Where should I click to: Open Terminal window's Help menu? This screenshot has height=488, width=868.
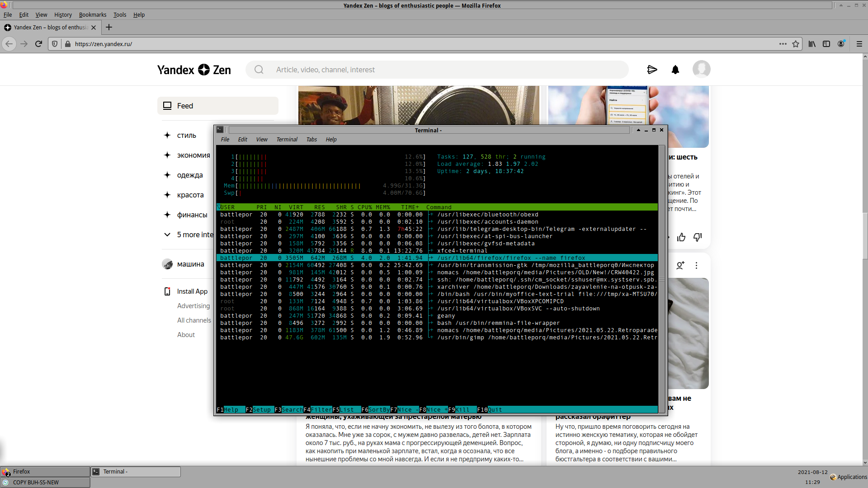point(331,140)
